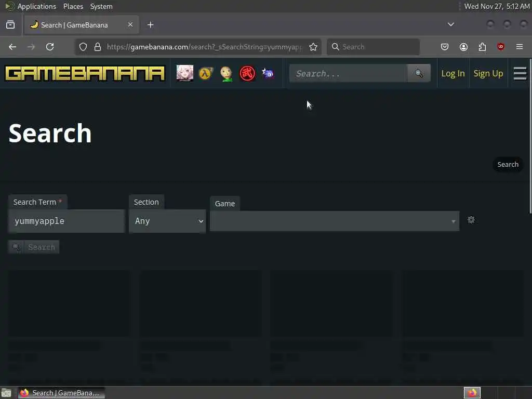The height and width of the screenshot is (399, 532).
Task: Open the Applications menu
Action: 37,6
